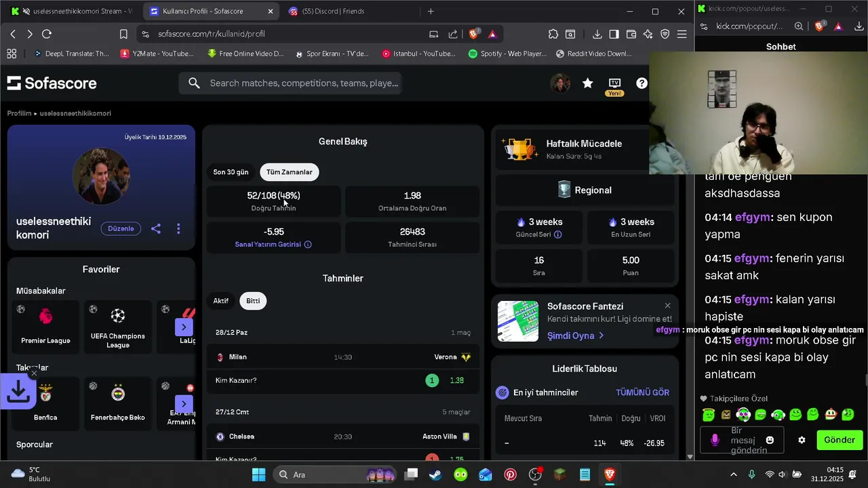Open the Fenerbahçe Beko team card
This screenshot has height=488, width=868.
tap(117, 403)
